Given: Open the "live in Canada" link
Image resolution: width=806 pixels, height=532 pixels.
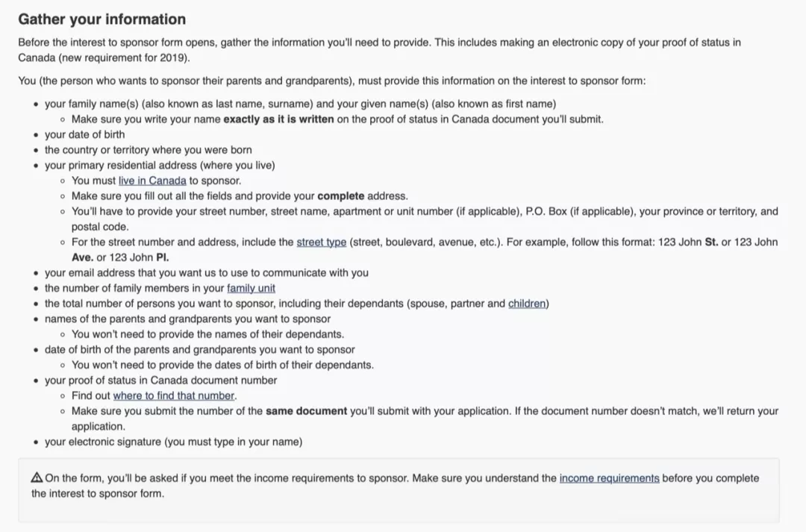Looking at the screenshot, I should point(152,181).
